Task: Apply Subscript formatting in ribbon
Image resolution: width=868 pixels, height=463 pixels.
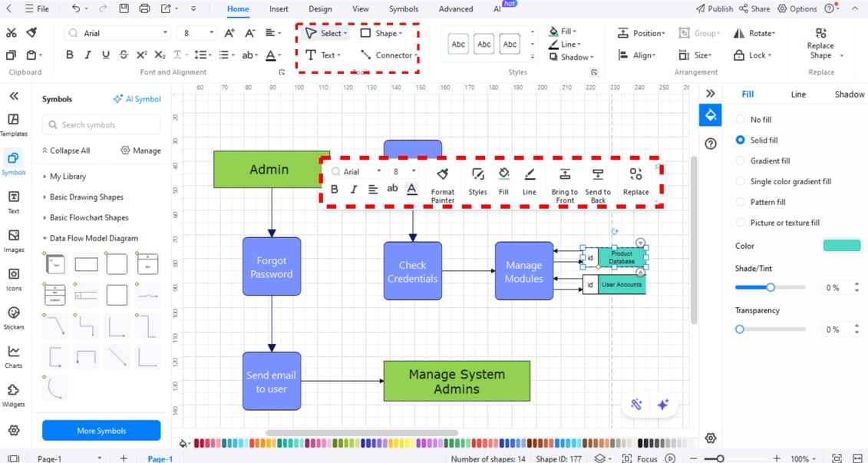Action: click(160, 55)
